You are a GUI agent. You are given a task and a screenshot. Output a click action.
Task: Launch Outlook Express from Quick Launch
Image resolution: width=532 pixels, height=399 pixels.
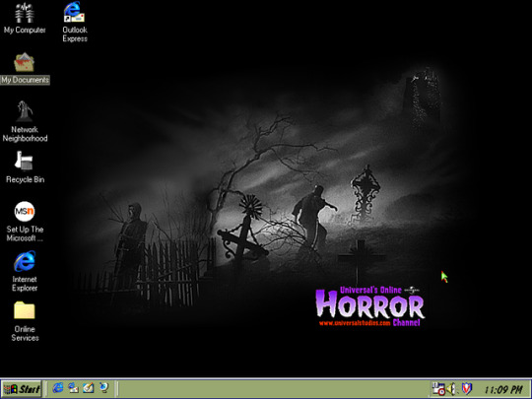[x=73, y=388]
